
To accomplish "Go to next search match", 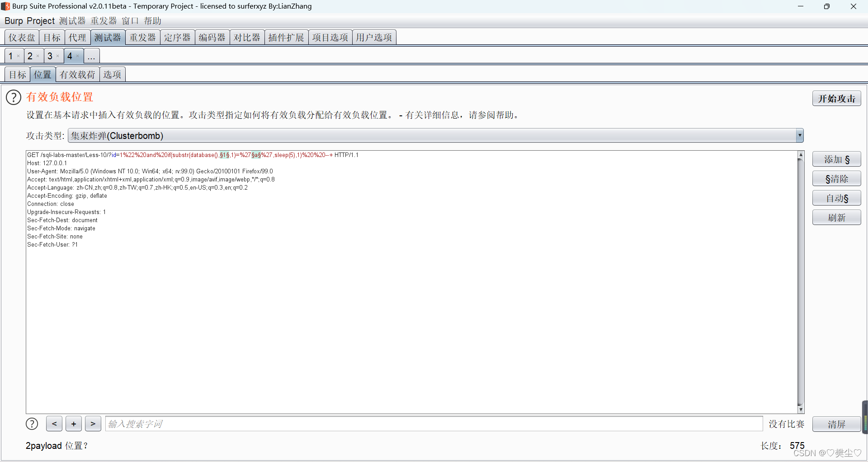I will 93,424.
